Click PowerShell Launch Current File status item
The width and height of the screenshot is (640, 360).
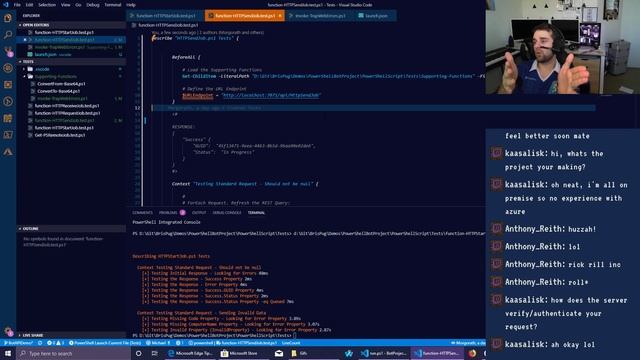coord(105,343)
